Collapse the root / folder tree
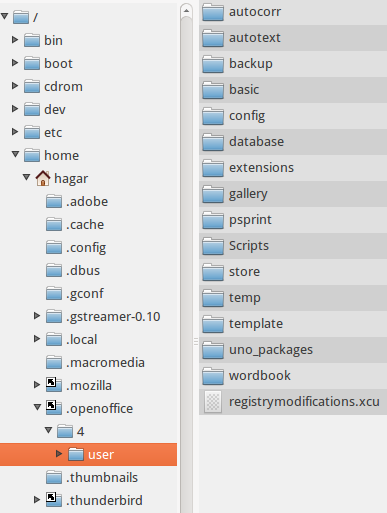This screenshot has width=387, height=513. 4,16
